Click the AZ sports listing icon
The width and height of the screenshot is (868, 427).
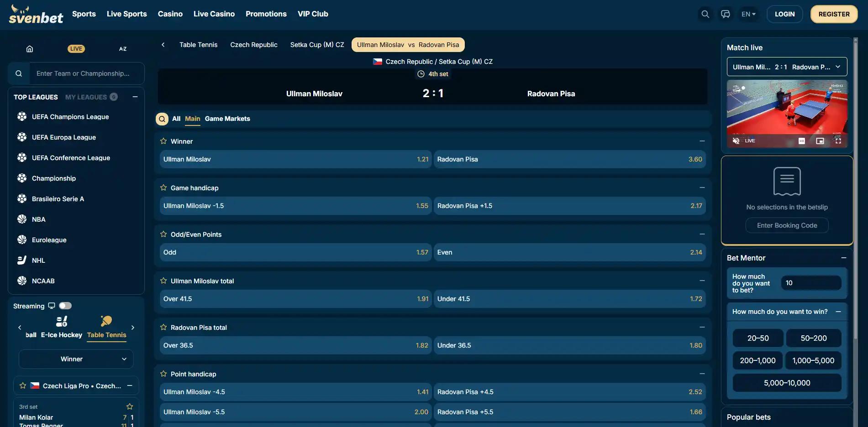point(123,49)
